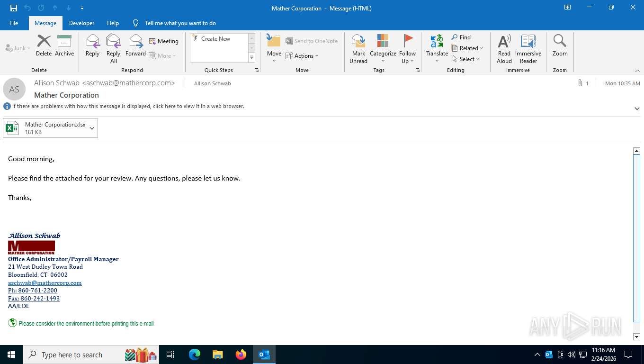Image resolution: width=644 pixels, height=364 pixels.
Task: Click the volume icon in system tray
Action: (571, 355)
